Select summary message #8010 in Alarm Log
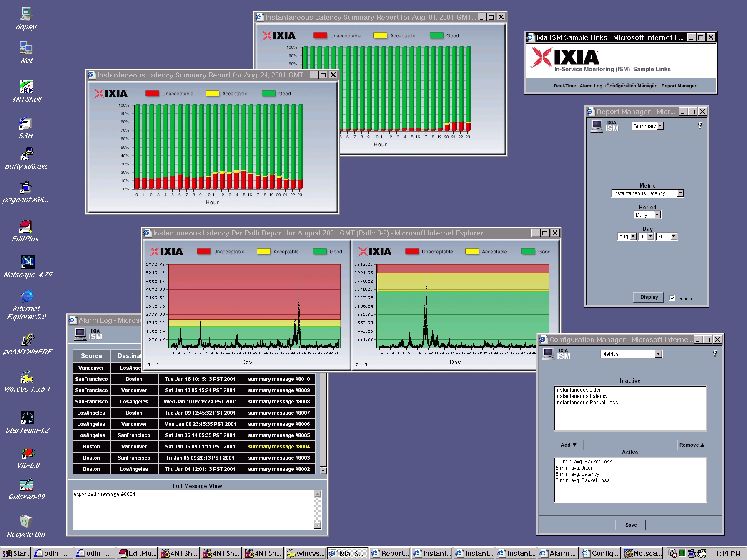747x560 pixels. point(279,379)
